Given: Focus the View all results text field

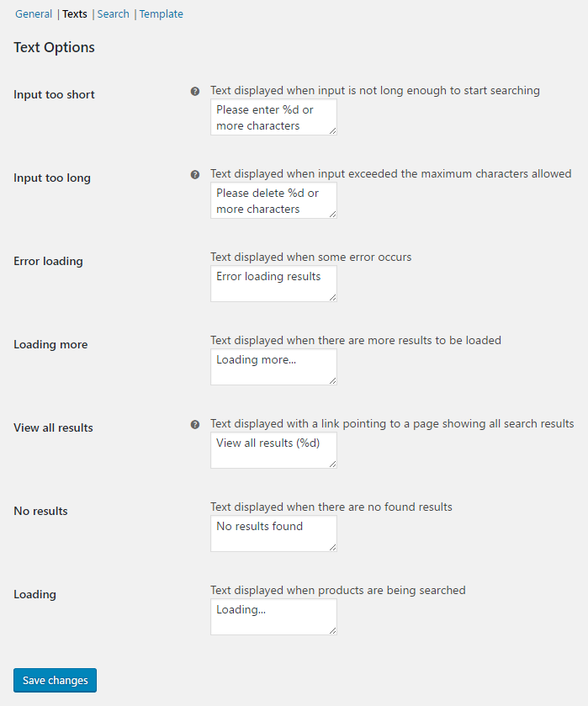Looking at the screenshot, I should coord(273,450).
